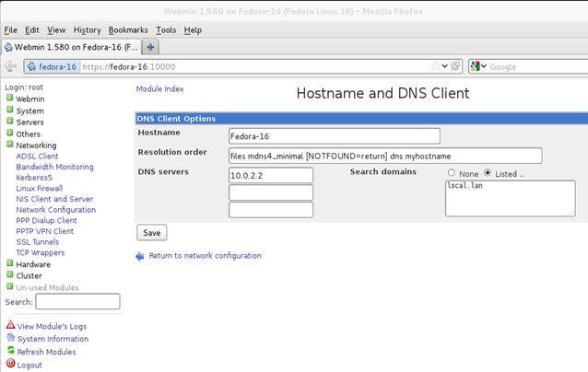Open the Bookmarks menu

[x=128, y=30]
